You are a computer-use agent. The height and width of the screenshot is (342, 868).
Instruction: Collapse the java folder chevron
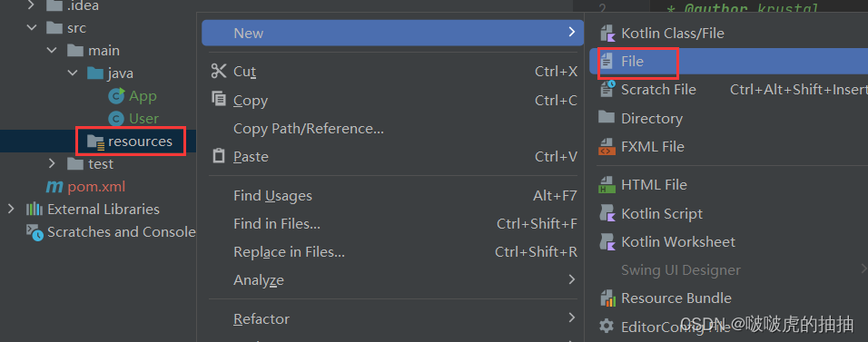73,73
